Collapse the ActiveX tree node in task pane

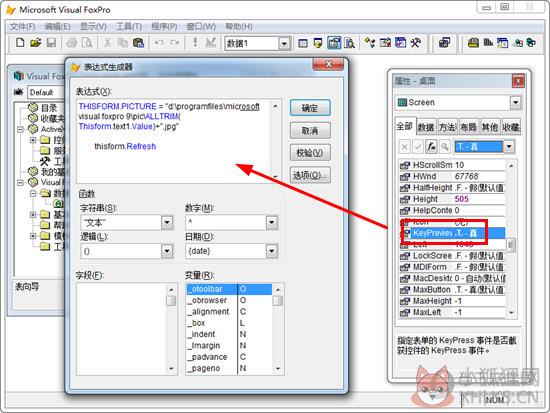[x=21, y=129]
